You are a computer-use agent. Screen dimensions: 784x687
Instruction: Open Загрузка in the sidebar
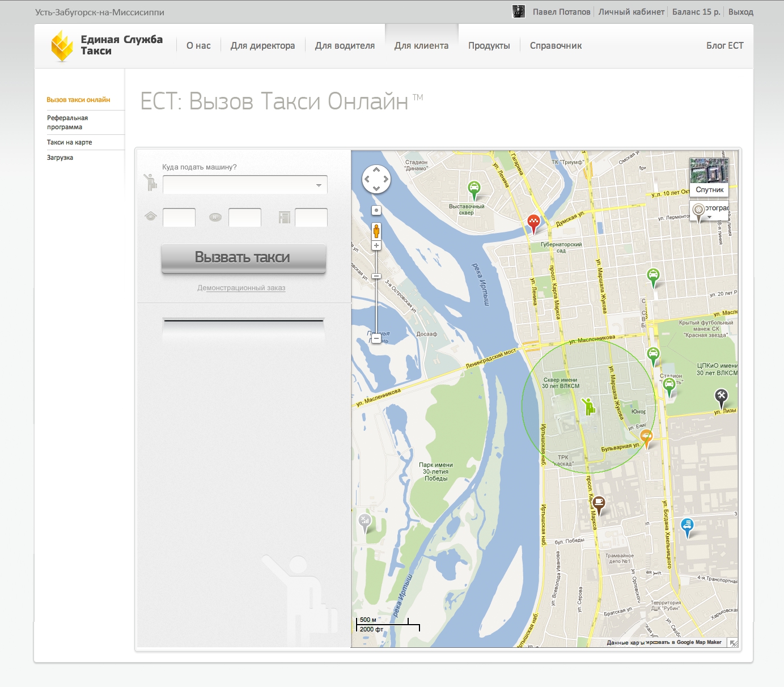pyautogui.click(x=60, y=158)
